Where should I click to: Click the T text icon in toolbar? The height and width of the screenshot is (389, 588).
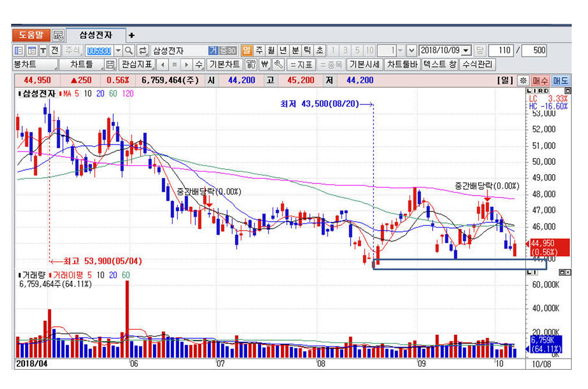click(44, 51)
